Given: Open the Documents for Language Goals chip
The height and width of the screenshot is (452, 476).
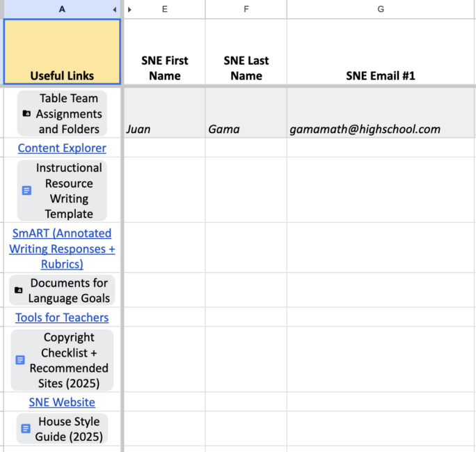Looking at the screenshot, I should [62, 290].
